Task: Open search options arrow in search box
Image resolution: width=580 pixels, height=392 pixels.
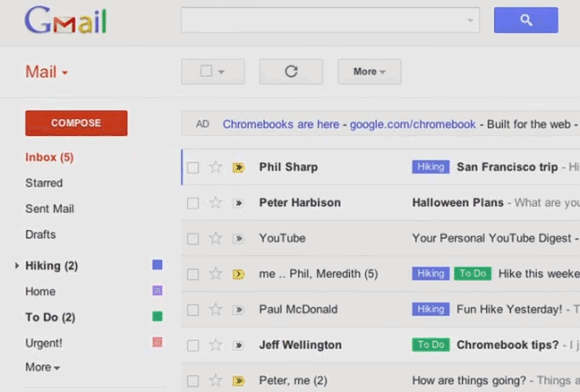Action: pyautogui.click(x=470, y=20)
